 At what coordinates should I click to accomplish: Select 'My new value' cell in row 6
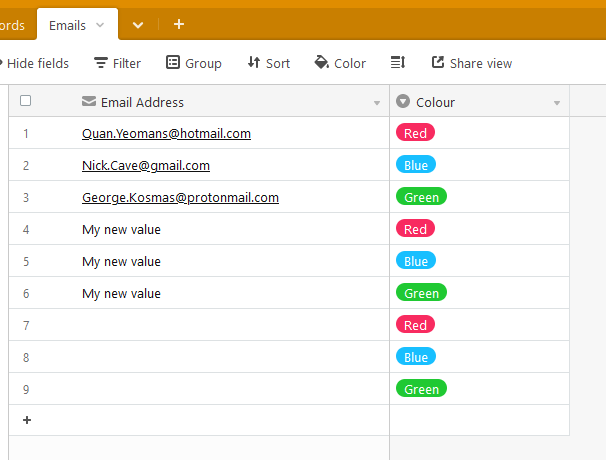[199, 293]
